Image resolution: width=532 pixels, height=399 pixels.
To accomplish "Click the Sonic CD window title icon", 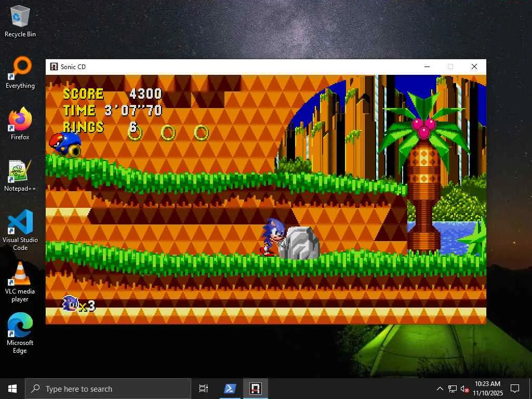I will [54, 66].
